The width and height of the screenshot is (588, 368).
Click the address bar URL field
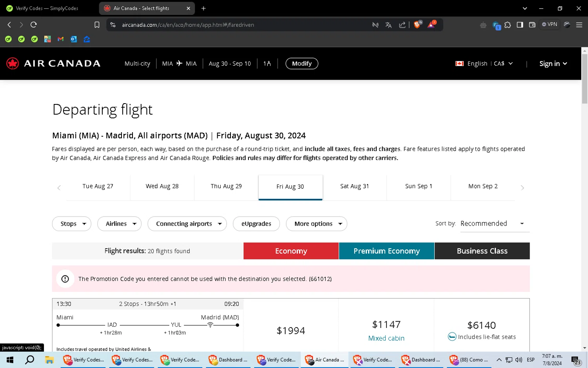coord(243,25)
